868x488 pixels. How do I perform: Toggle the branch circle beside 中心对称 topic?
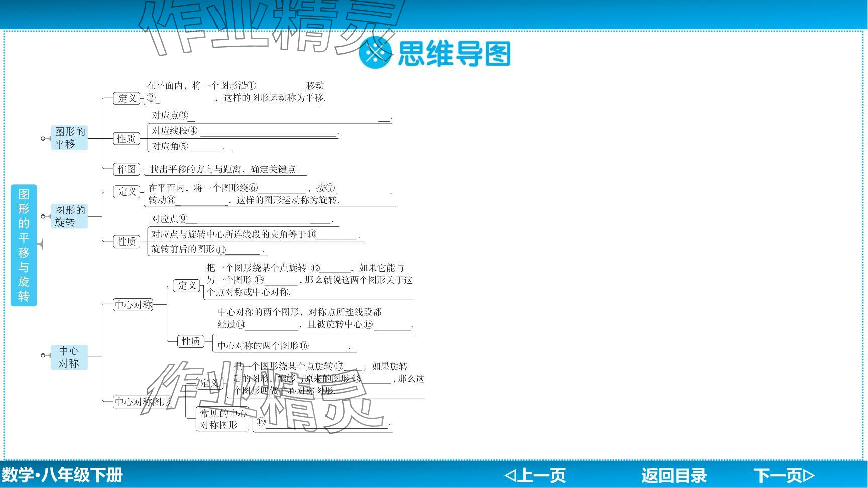tap(43, 355)
